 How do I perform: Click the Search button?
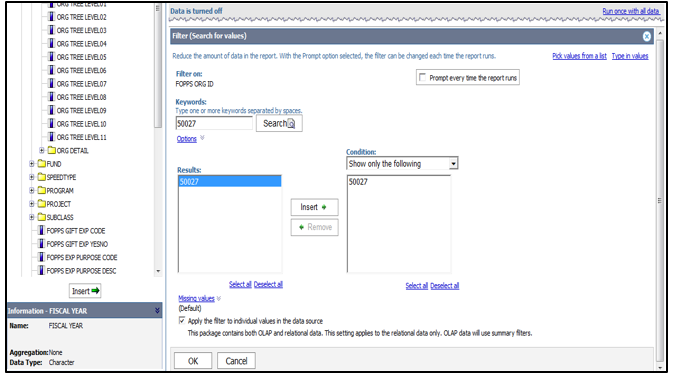[279, 123]
